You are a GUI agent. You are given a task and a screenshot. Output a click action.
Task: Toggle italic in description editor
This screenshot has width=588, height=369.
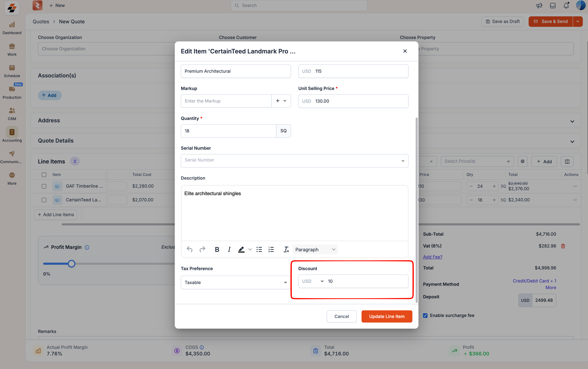pyautogui.click(x=229, y=249)
